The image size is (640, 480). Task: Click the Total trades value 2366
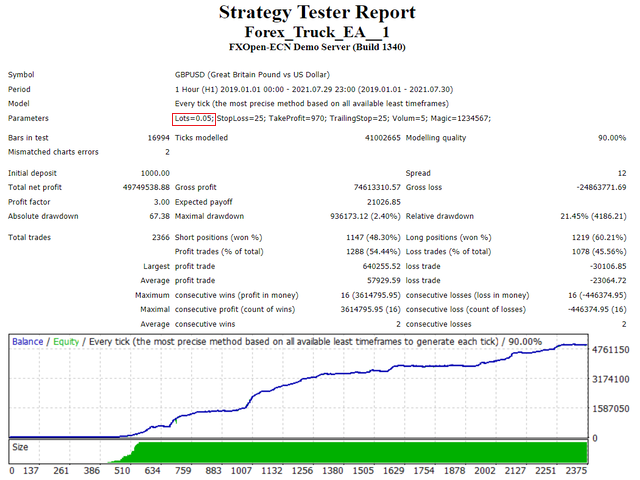161,238
